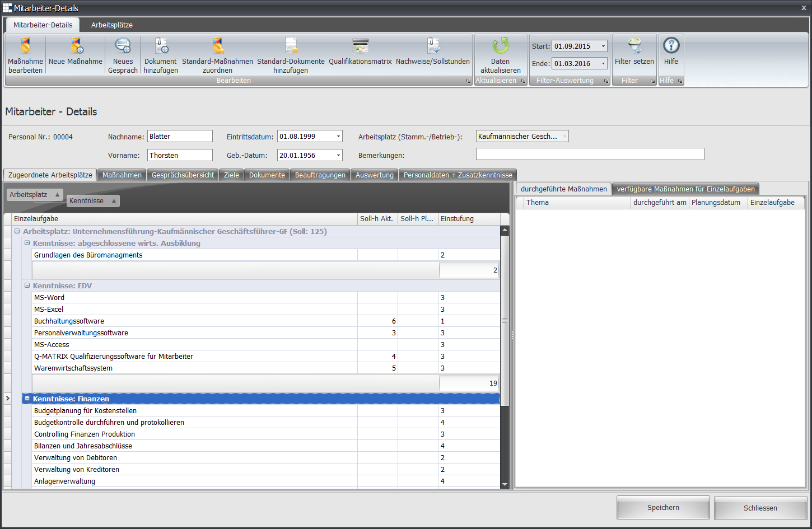The image size is (812, 529).
Task: Click Maßnahme bearbeiten icon
Action: coord(25,46)
